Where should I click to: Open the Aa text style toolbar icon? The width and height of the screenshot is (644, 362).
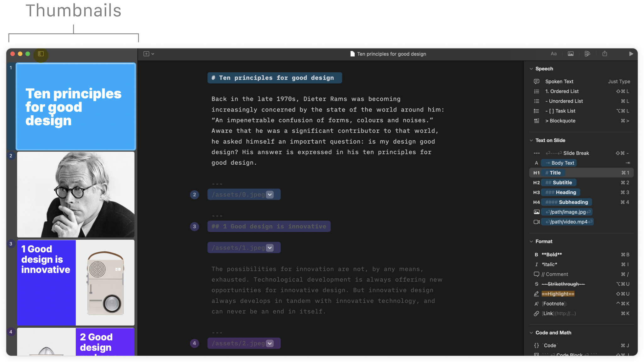coord(553,54)
